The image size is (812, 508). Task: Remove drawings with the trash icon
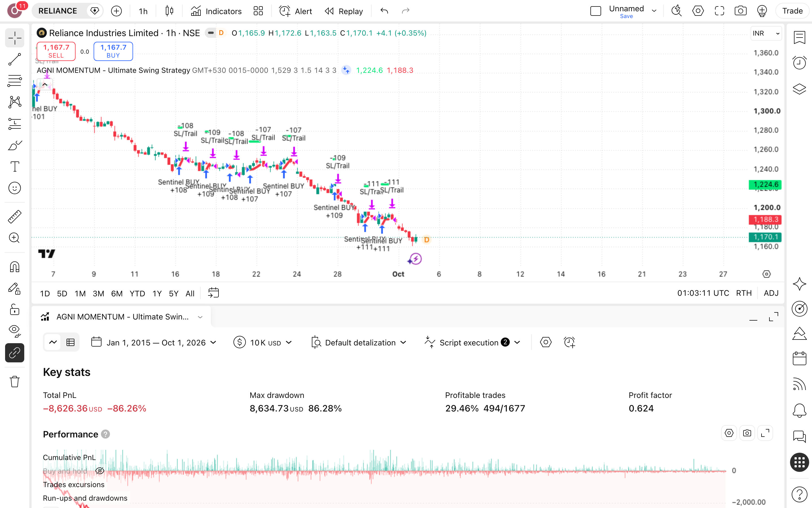(14, 381)
